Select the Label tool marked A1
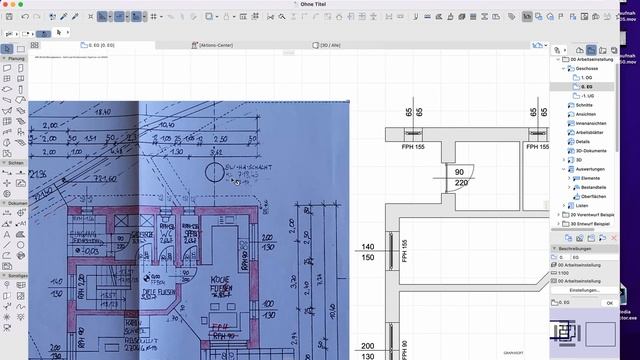Image resolution: width=640 pixels, height=360 pixels. point(20,224)
